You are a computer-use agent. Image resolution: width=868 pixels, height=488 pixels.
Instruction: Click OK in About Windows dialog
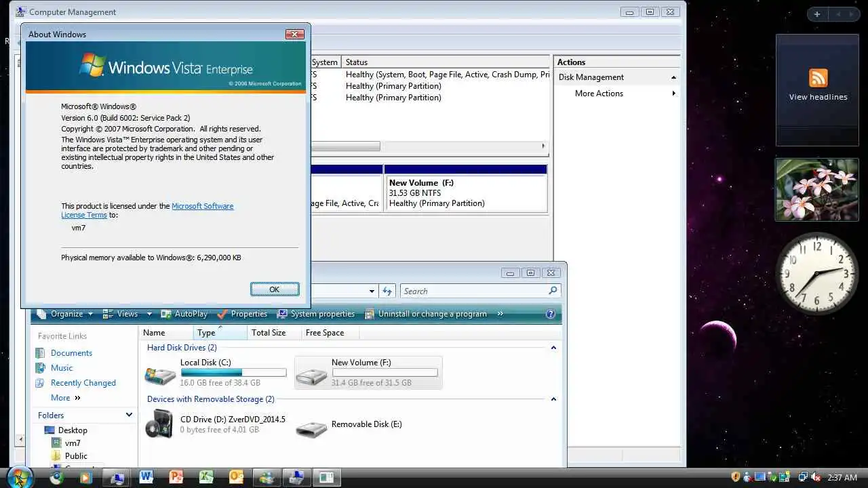[275, 289]
